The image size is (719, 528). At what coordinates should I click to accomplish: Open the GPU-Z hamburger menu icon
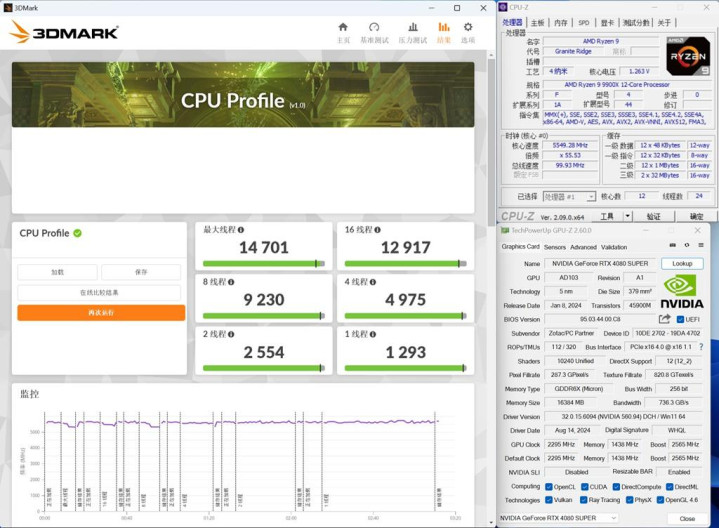click(x=701, y=245)
